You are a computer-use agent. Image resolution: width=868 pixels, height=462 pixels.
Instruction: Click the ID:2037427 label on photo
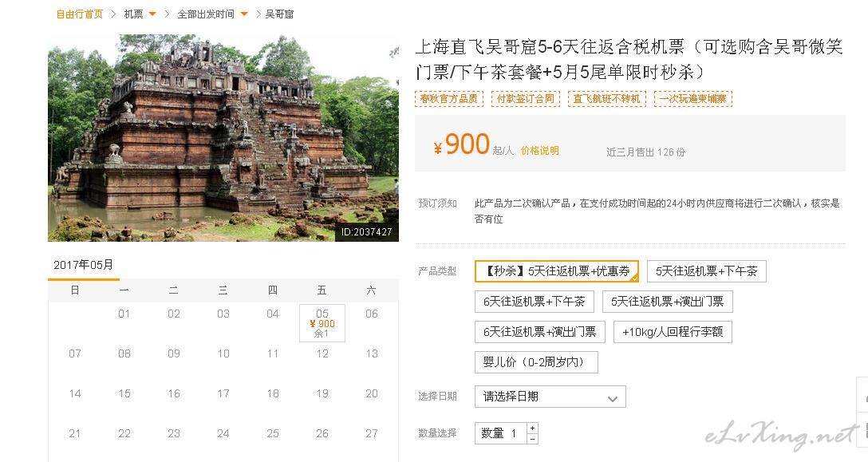tap(366, 231)
